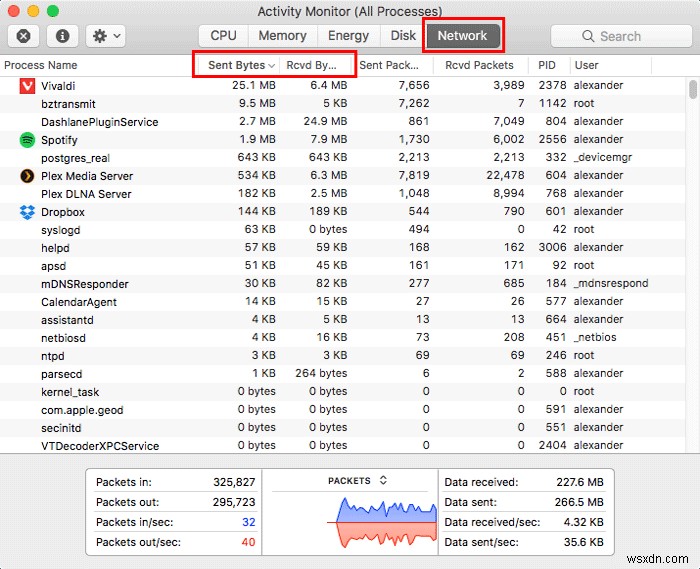
Task: Click the 22,478 received packets value
Action: point(505,175)
